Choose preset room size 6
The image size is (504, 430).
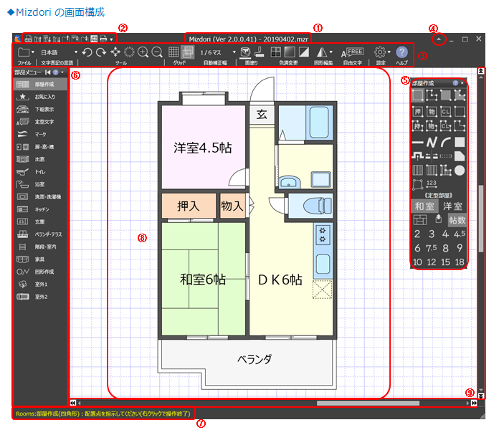(x=417, y=248)
